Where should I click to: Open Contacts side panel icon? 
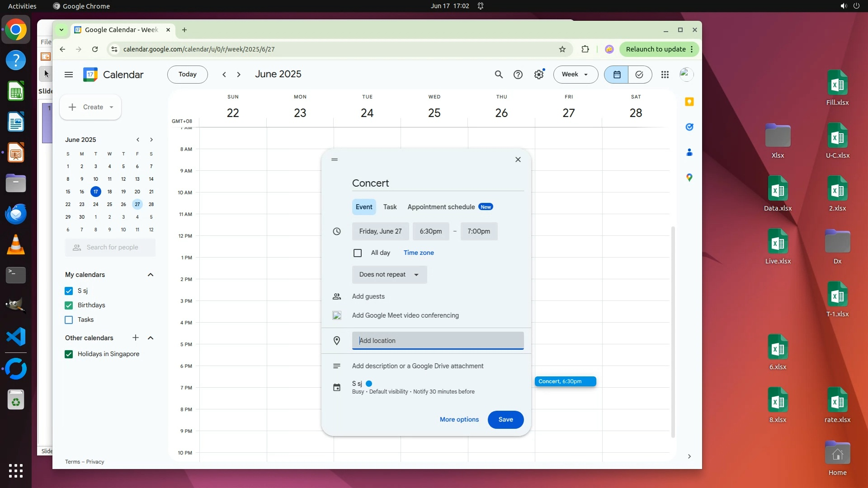click(x=689, y=152)
